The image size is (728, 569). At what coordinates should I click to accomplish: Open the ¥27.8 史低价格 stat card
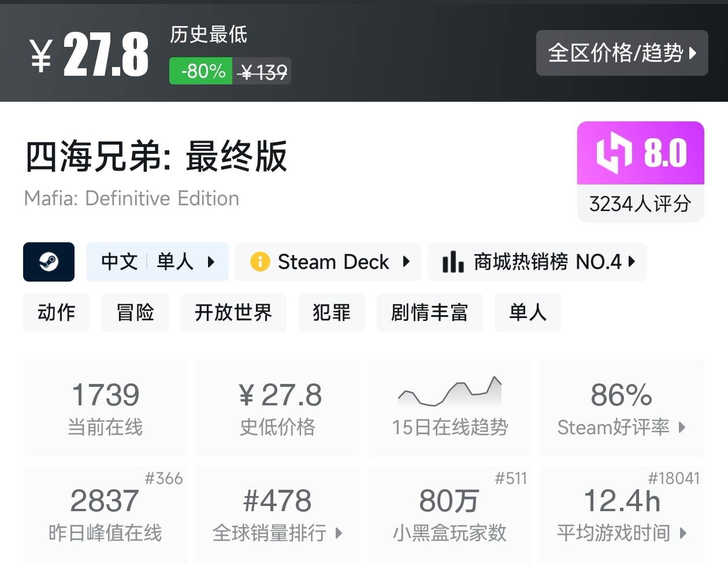point(277,408)
